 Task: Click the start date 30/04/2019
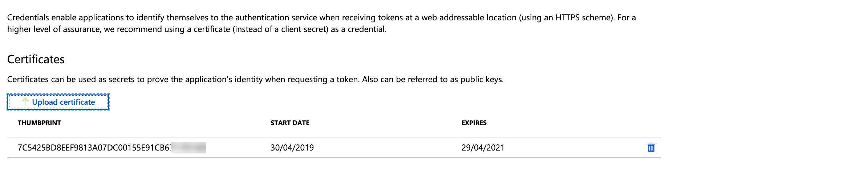[292, 148]
